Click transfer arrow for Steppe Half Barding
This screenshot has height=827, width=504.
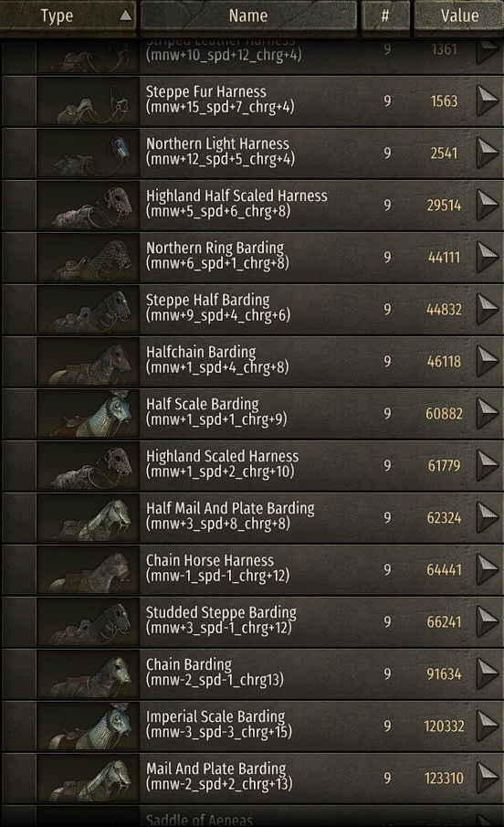tap(488, 309)
